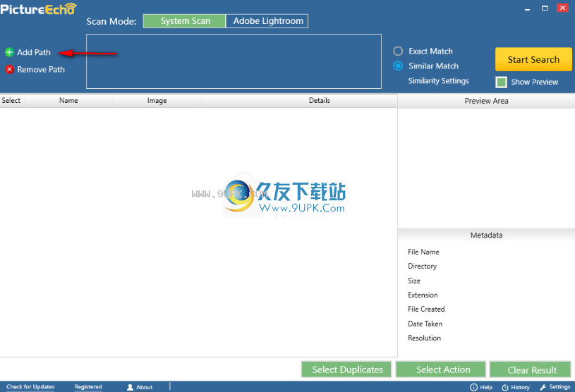Select the Similar Match radio button
575x392 pixels.
(398, 66)
